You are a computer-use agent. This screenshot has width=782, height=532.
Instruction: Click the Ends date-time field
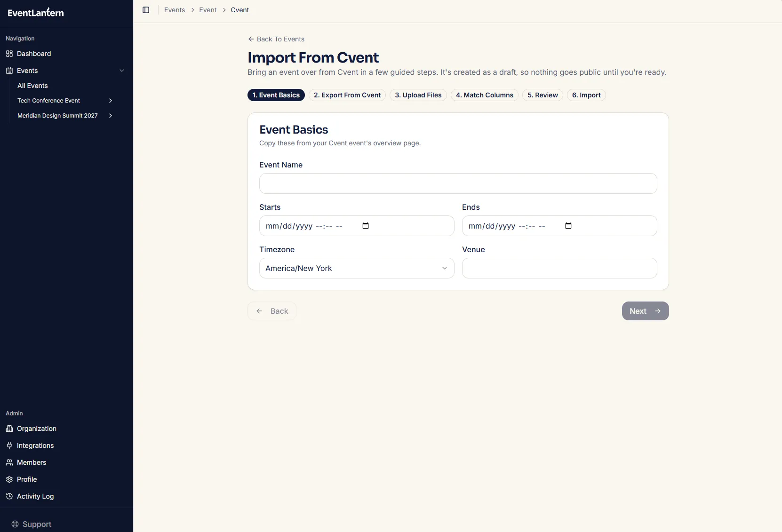[x=559, y=226]
